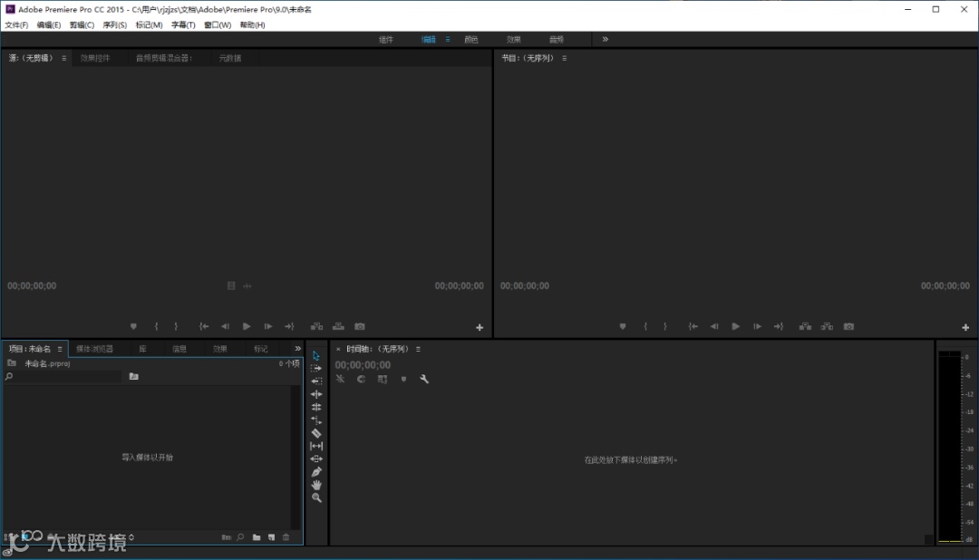979x560 pixels.
Task: Open the 剪辑(C) menu
Action: pyautogui.click(x=82, y=25)
